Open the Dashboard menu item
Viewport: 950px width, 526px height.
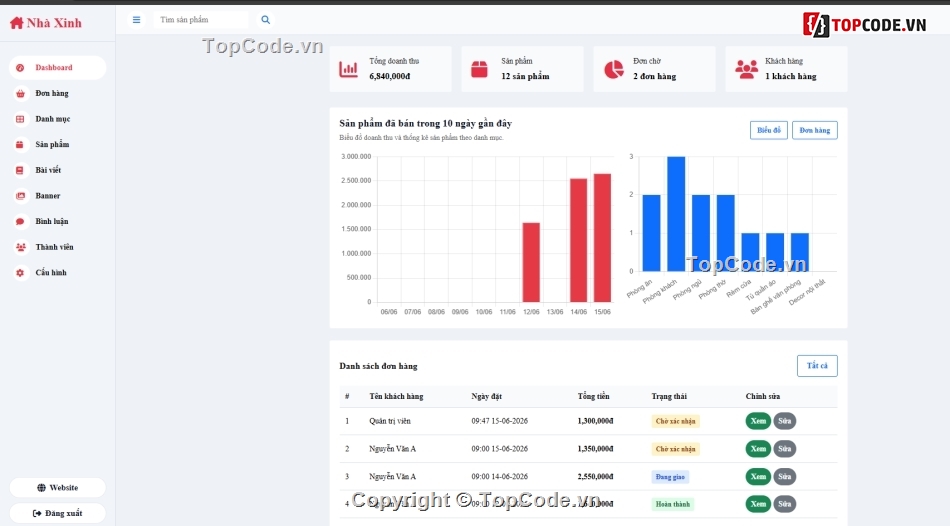pos(58,68)
